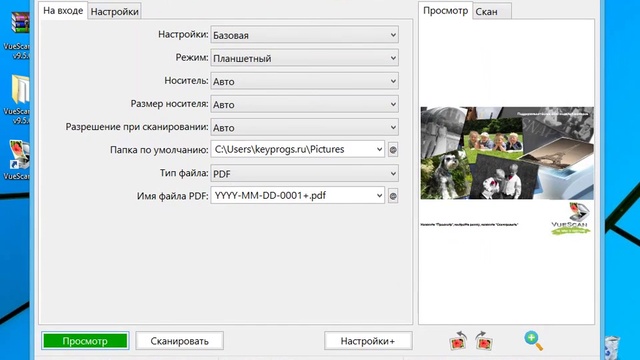
Task: Rotate preview image right icon
Action: pos(484,341)
